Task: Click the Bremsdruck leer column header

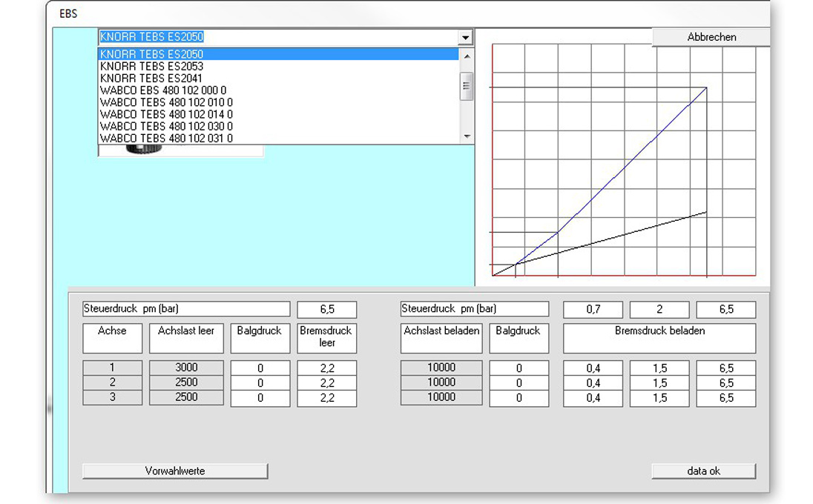Action: 326,338
